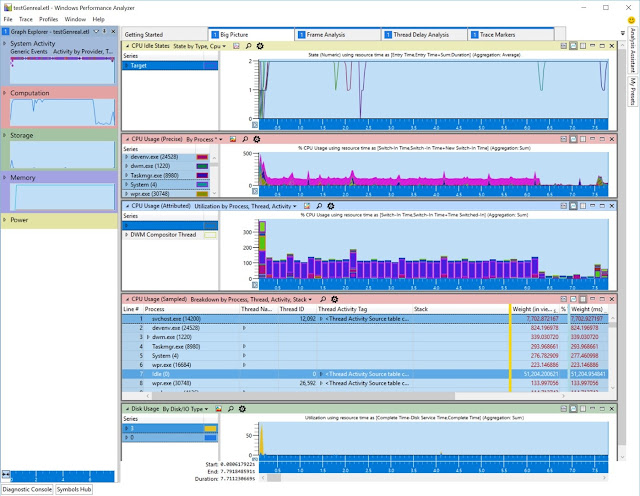Open settings gear in Disk Usage panel
This screenshot has height=496, width=640.
(x=242, y=409)
